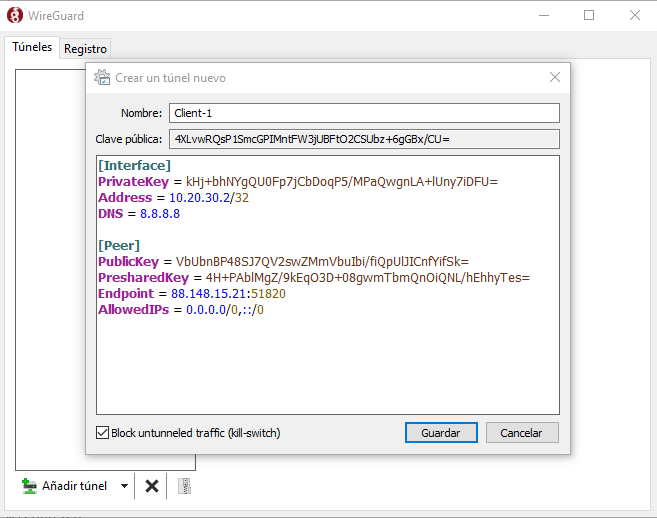Switch to the Registro tab
This screenshot has width=657, height=518.
85,48
